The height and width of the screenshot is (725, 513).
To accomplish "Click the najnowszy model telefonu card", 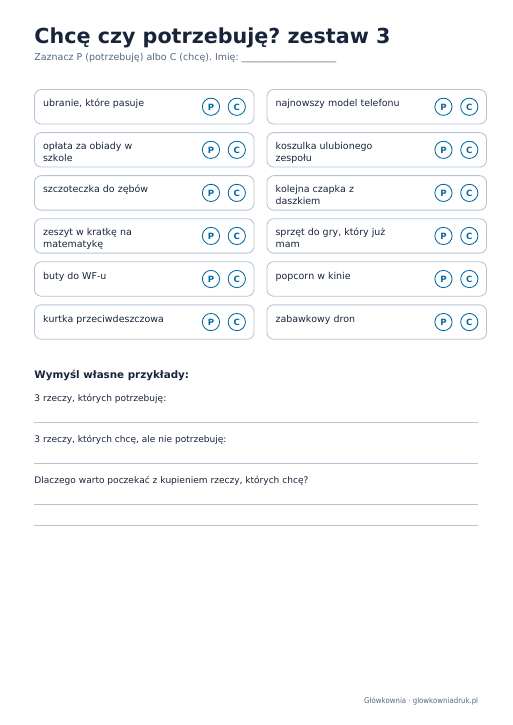I will coord(377,107).
